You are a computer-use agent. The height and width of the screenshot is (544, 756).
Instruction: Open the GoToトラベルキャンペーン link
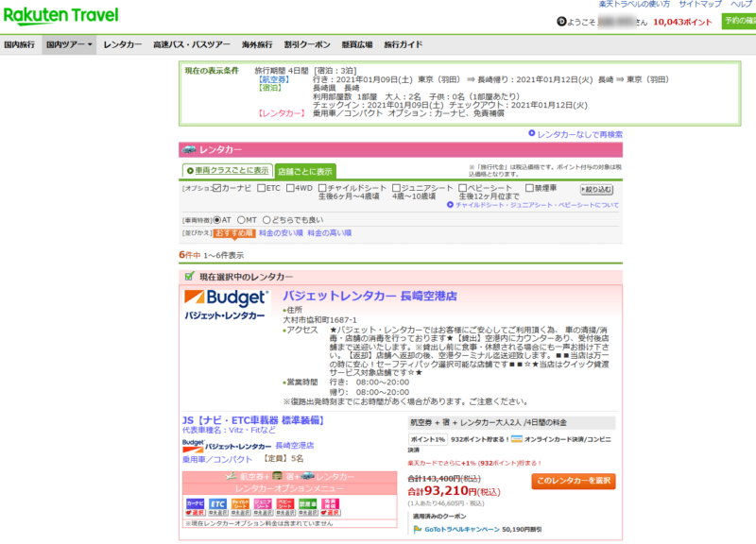tap(462, 530)
